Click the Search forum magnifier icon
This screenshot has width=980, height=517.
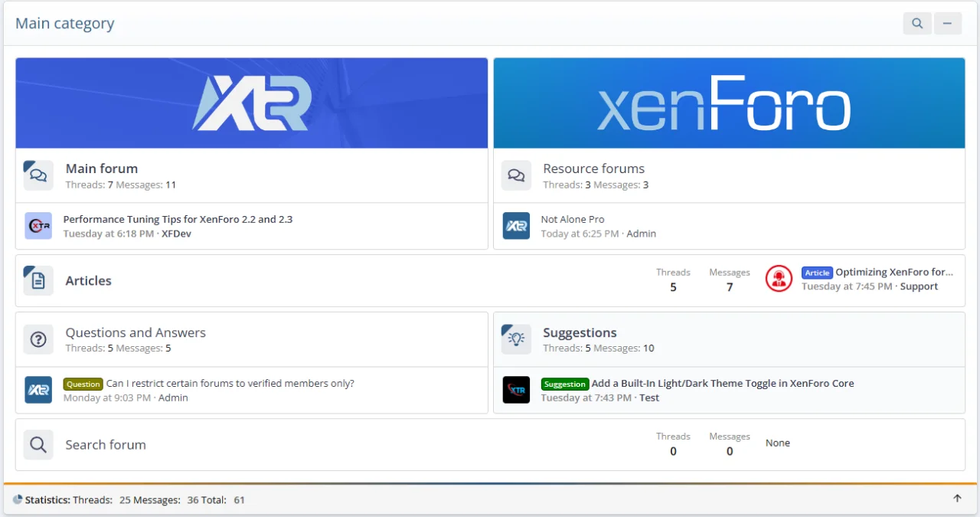[x=38, y=444]
